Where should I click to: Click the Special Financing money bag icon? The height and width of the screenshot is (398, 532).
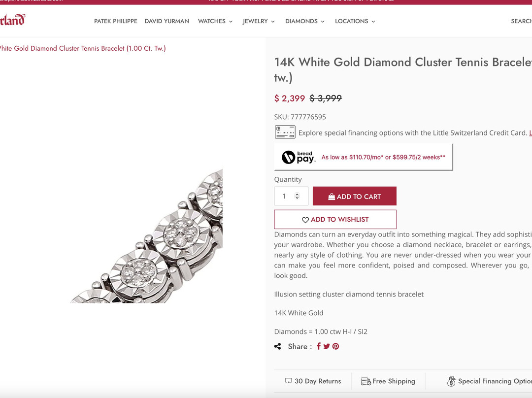coord(451,381)
